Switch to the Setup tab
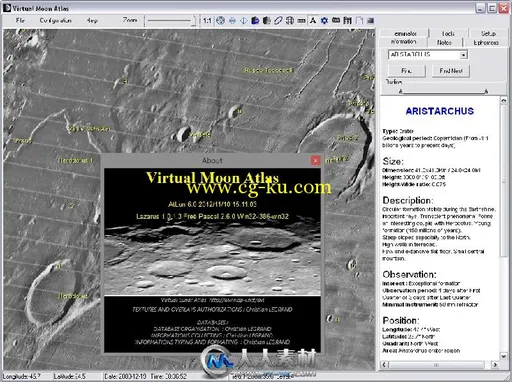512x382 pixels. [488, 33]
